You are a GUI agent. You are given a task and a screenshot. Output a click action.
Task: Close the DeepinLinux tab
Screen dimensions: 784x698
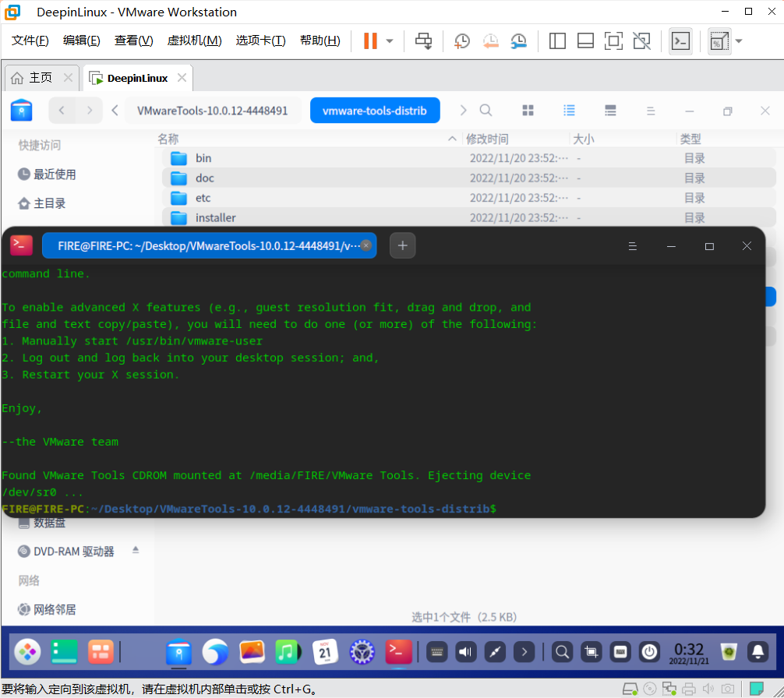point(182,77)
